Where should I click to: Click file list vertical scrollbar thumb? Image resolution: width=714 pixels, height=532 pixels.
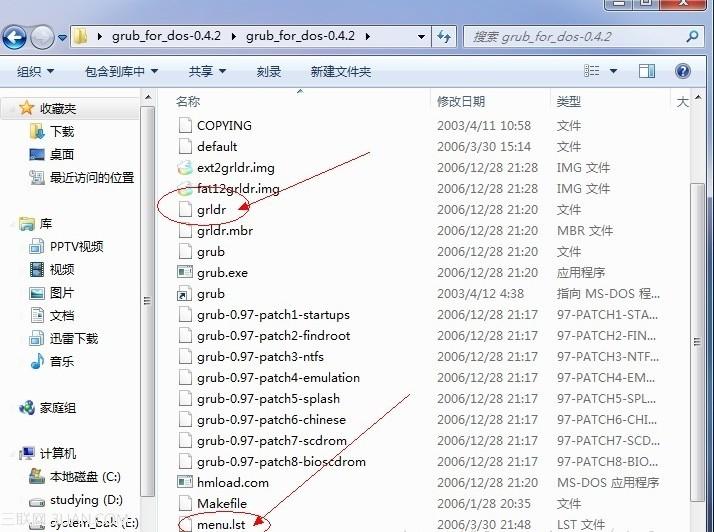[x=697, y=342]
